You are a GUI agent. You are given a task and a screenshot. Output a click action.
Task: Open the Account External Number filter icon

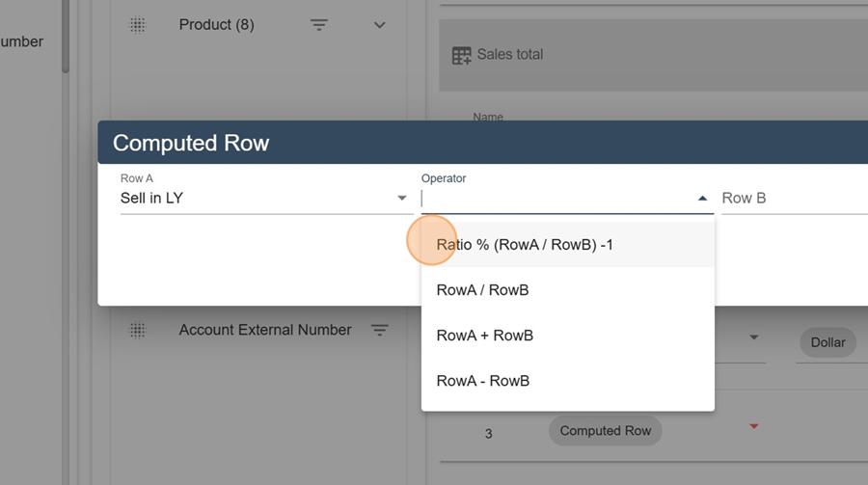379,330
